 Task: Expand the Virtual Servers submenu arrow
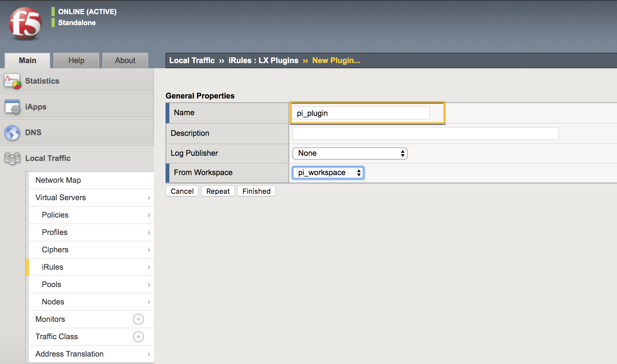(x=149, y=198)
